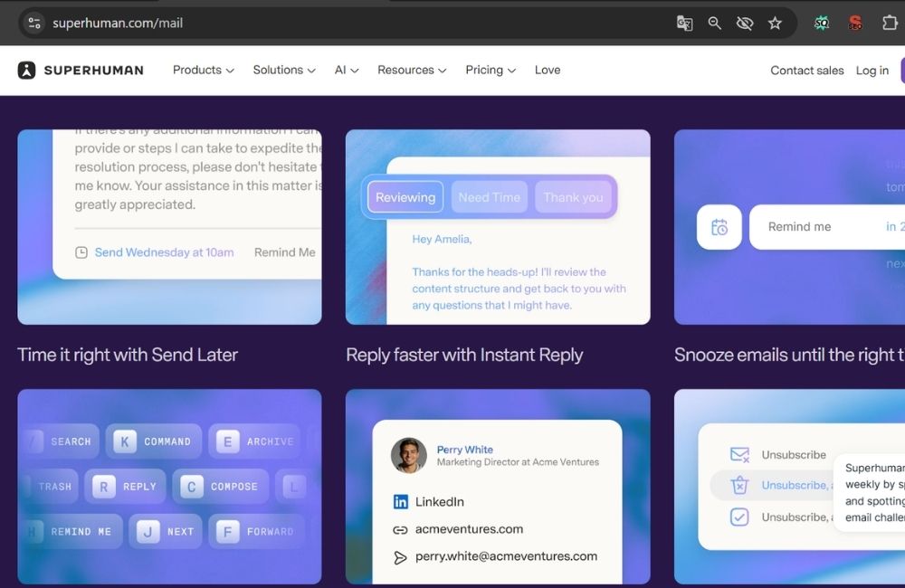Click the translate page icon
The image size is (905, 588).
click(x=684, y=24)
